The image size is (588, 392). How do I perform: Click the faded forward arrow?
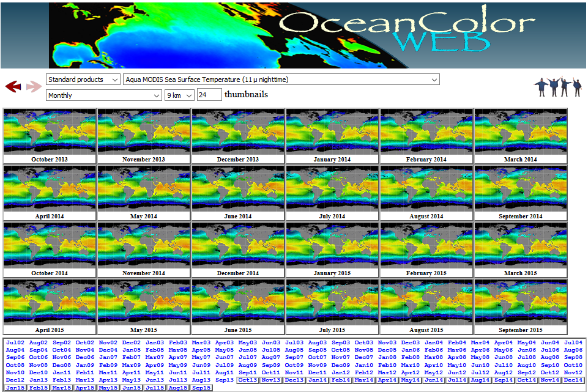tap(34, 87)
